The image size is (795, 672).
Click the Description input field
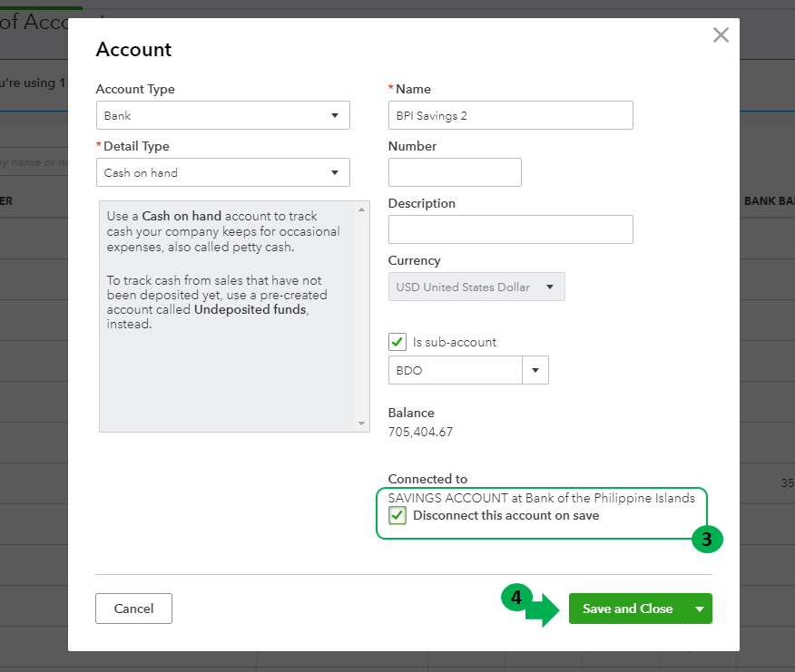click(510, 229)
